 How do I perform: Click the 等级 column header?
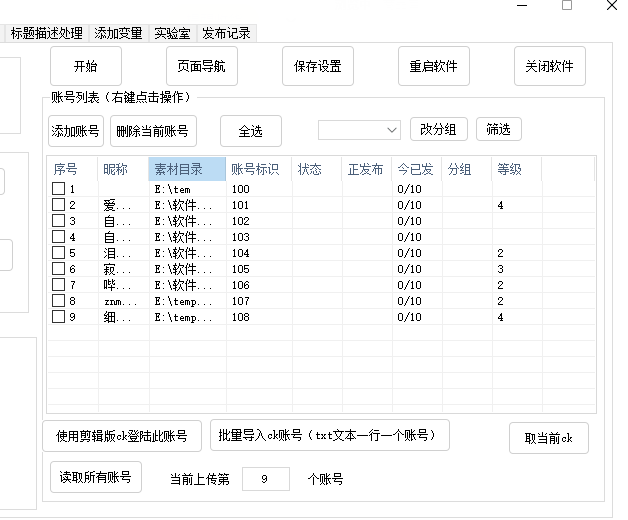(517, 169)
